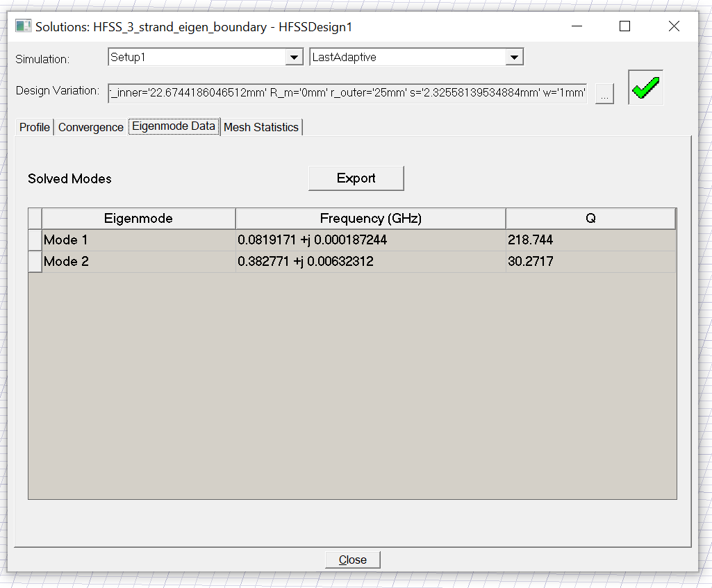
Task: Click the Frequency (GHz) column header
Action: [x=370, y=219]
